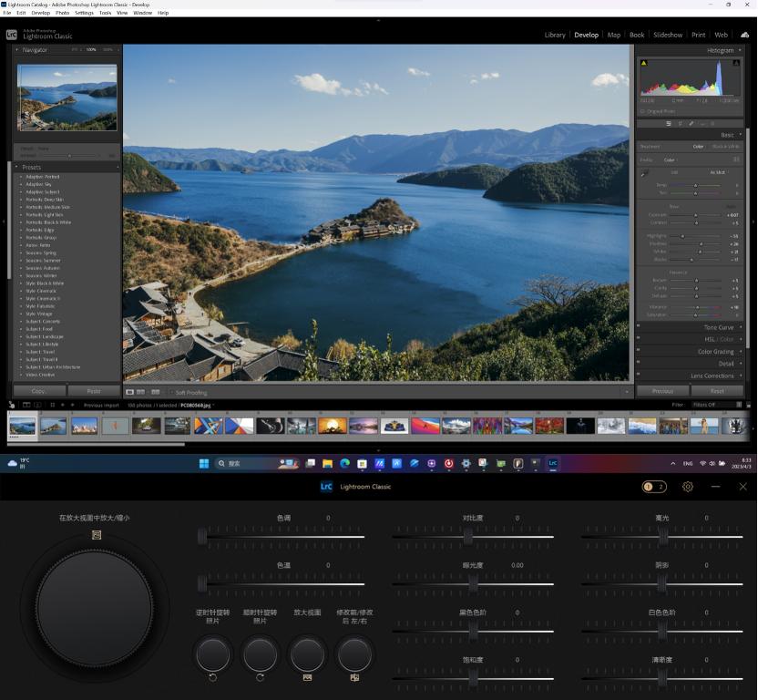Select the sunset thumbnail in the filmstrip
This screenshot has height=700, width=758.
click(331, 426)
